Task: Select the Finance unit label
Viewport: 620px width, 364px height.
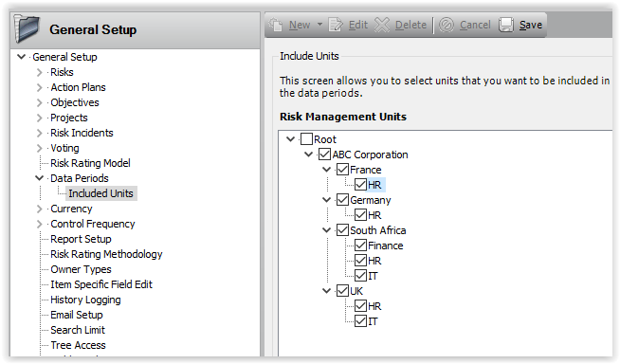Action: (386, 246)
